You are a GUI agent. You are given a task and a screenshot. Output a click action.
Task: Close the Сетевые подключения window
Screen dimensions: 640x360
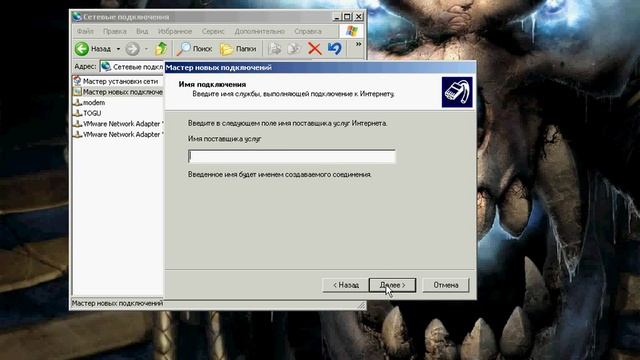click(x=358, y=17)
